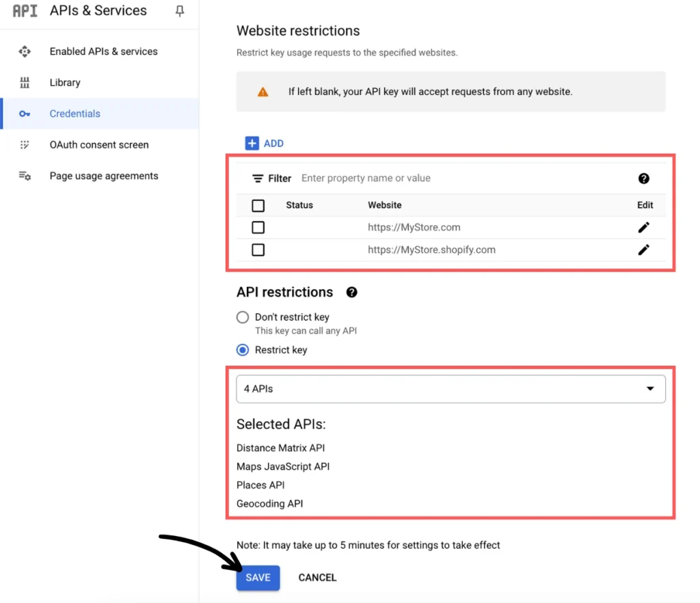Edit the MyStore.shopify.com entry pencil icon
The width and height of the screenshot is (700, 603).
click(x=643, y=250)
